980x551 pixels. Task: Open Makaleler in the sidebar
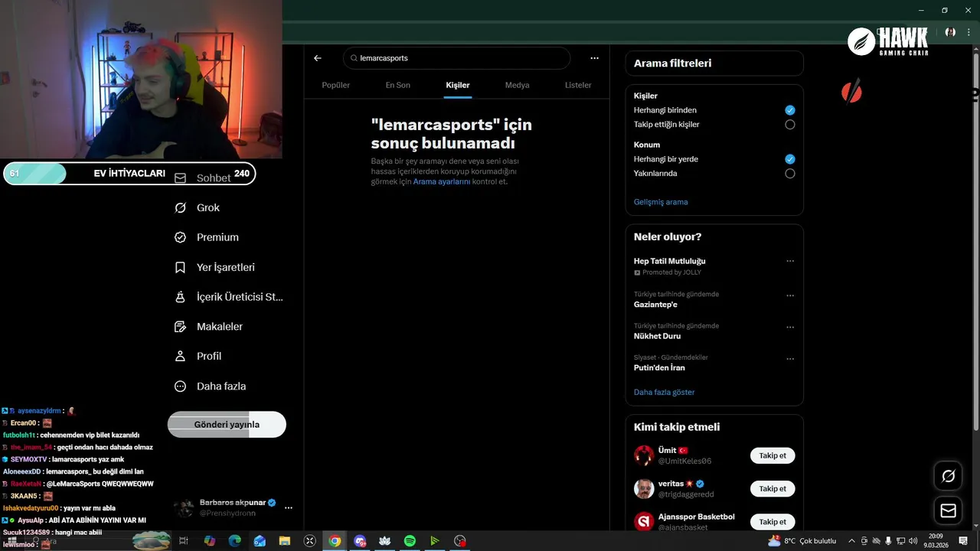(x=209, y=327)
